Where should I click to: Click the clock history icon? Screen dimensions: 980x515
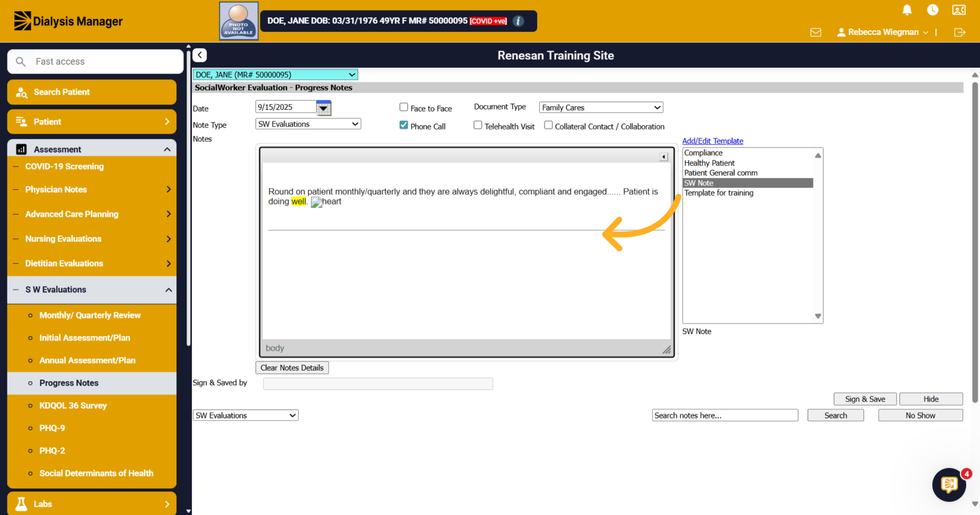coord(933,10)
